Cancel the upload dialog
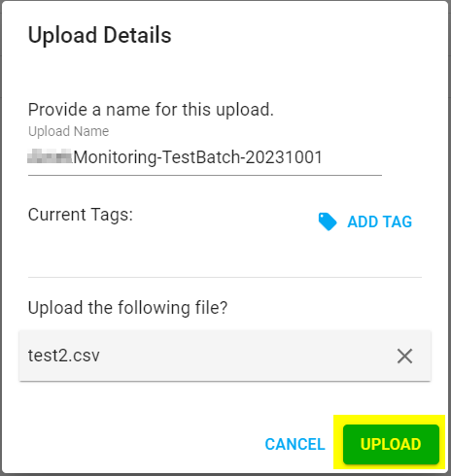The height and width of the screenshot is (476, 451). point(295,444)
